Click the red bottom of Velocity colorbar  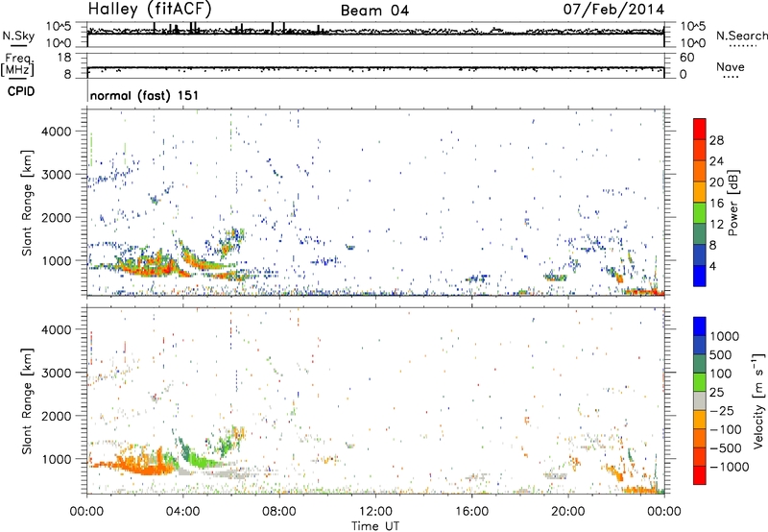click(x=700, y=475)
